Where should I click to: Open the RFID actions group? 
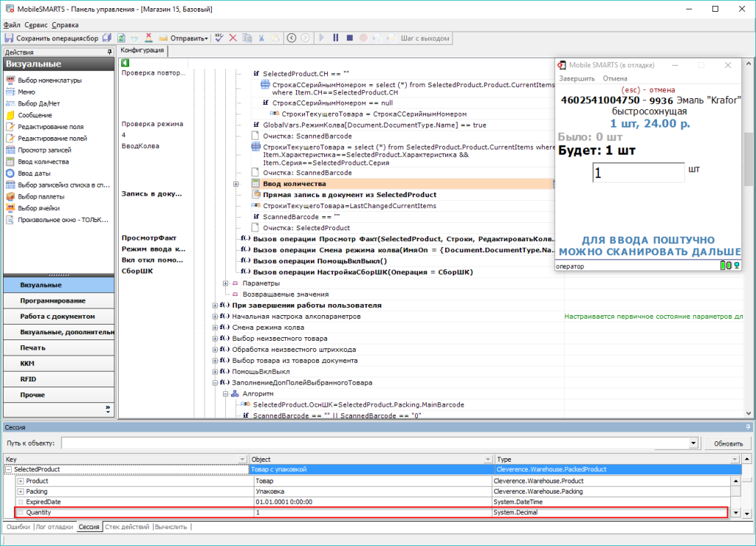coord(59,379)
